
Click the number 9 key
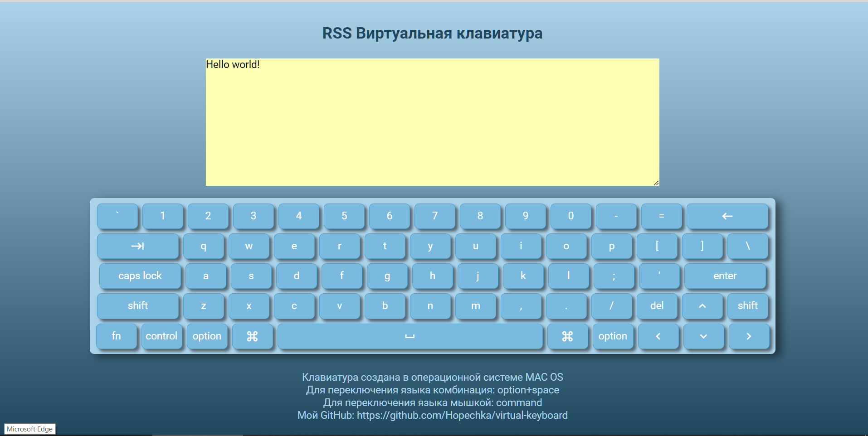(525, 216)
